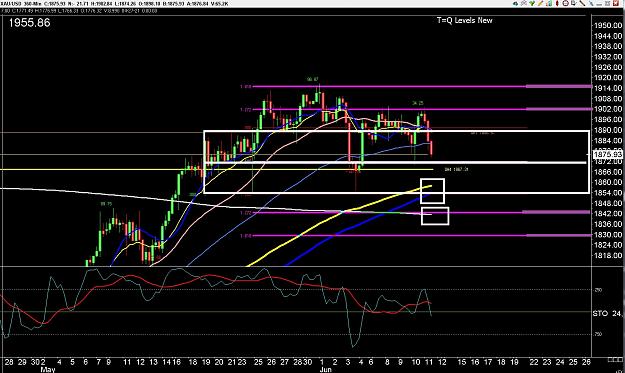Click the May month label on time axis

coord(48,369)
